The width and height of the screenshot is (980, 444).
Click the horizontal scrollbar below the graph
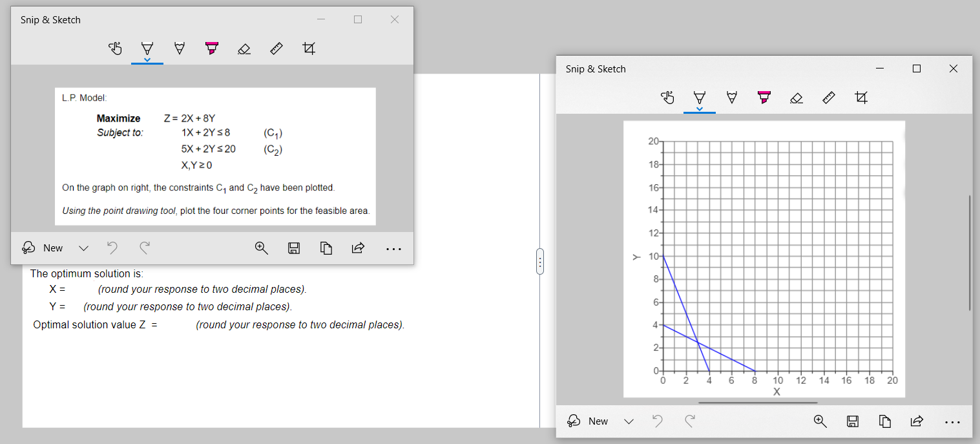[757, 401]
